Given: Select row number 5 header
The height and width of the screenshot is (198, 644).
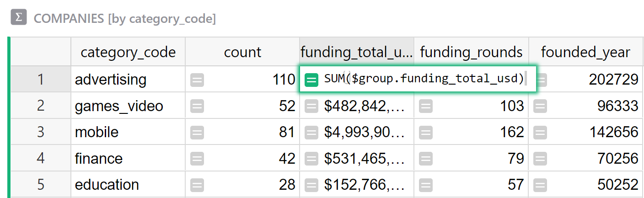Looking at the screenshot, I should (41, 185).
